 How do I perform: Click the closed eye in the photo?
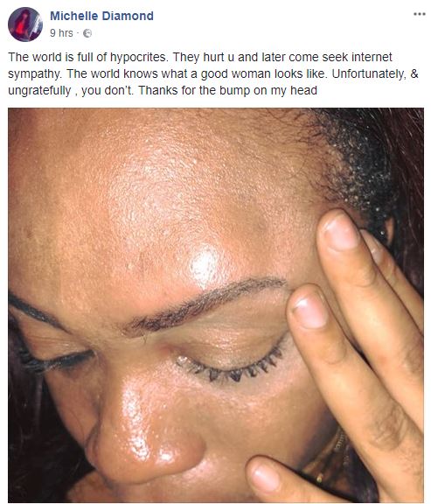point(232,367)
